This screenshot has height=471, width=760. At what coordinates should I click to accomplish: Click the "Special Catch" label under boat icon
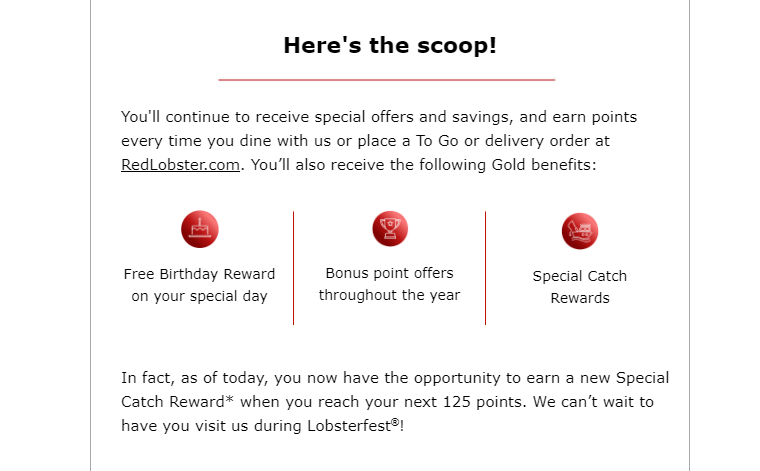580,276
